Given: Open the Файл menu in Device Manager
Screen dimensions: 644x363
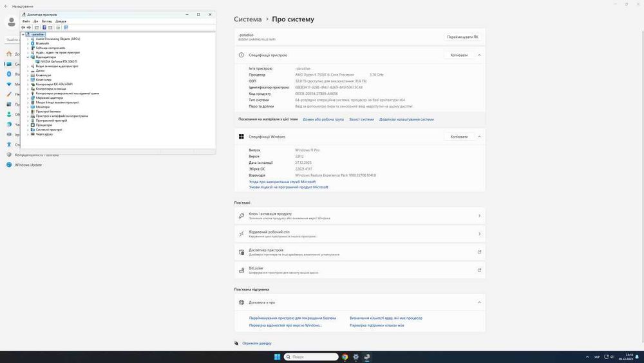Looking at the screenshot, I should 26,21.
